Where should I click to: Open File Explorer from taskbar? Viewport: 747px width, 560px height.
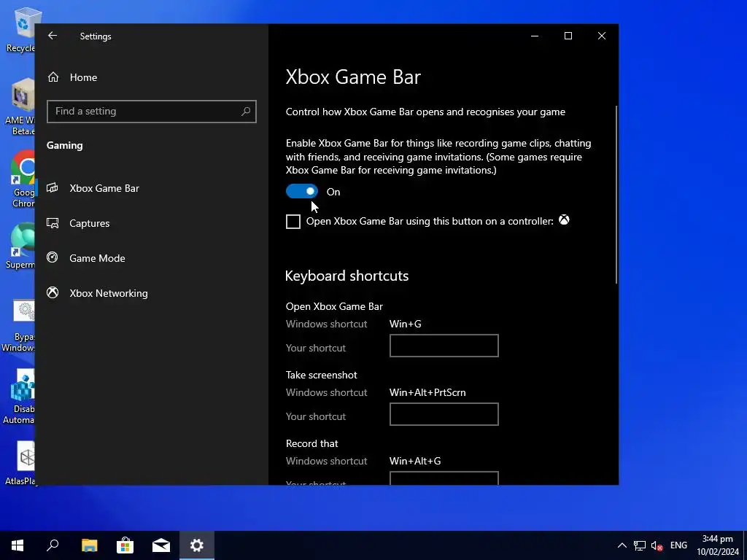(x=89, y=545)
